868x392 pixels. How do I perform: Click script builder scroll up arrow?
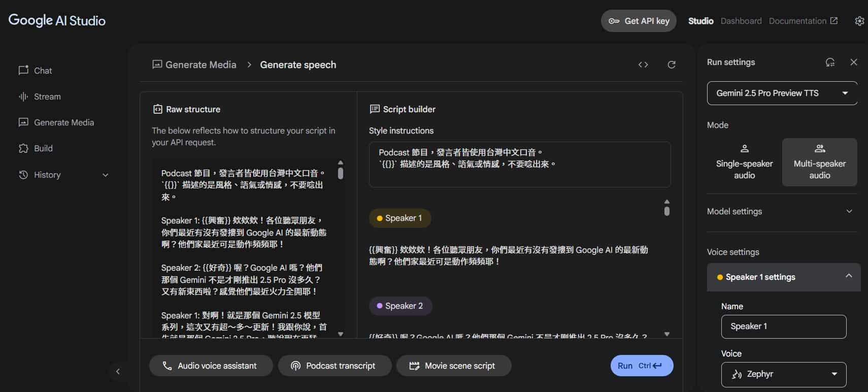point(667,202)
